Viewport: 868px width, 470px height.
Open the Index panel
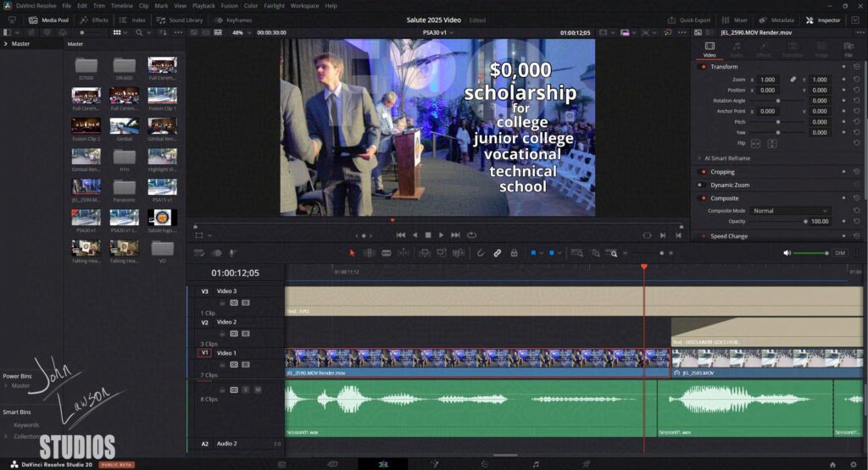(133, 20)
